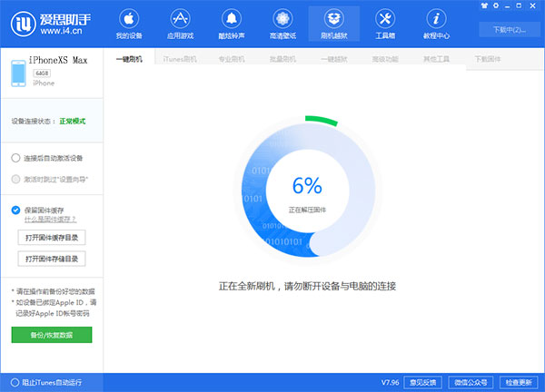Screen dimensions: 545x392
Task: Switch to 专业刷机 tab
Action: click(232, 58)
